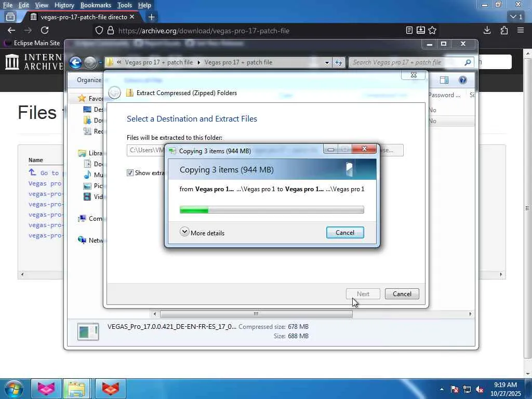Click the save-page icon in the URL bar
The height and width of the screenshot is (399, 532).
pos(421,30)
